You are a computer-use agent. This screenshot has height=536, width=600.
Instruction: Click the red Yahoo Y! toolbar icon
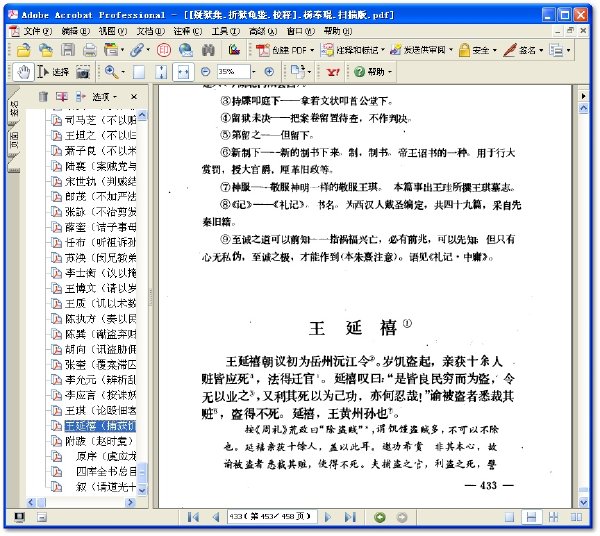pos(333,72)
